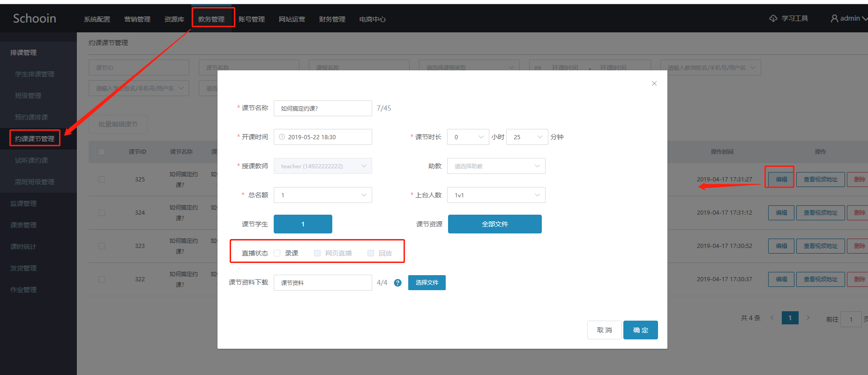Click 取消 to cancel the dialog
This screenshot has width=868, height=375.
[x=605, y=330]
